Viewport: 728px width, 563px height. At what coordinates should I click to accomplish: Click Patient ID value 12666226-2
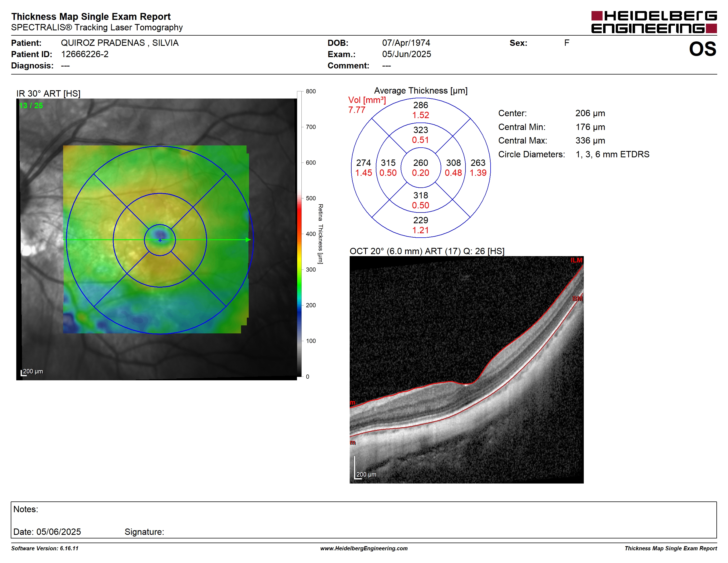(x=85, y=54)
